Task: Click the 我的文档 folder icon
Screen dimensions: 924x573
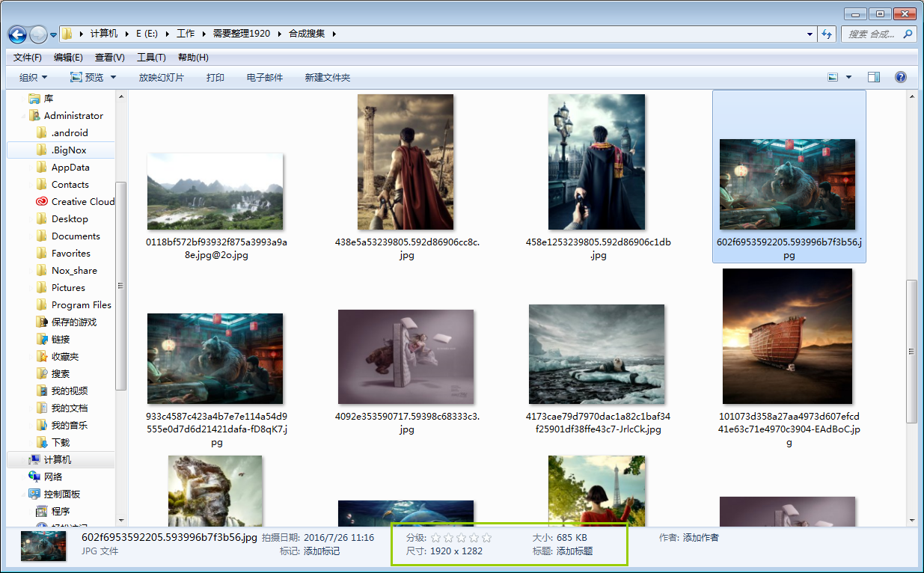Action: (42, 408)
